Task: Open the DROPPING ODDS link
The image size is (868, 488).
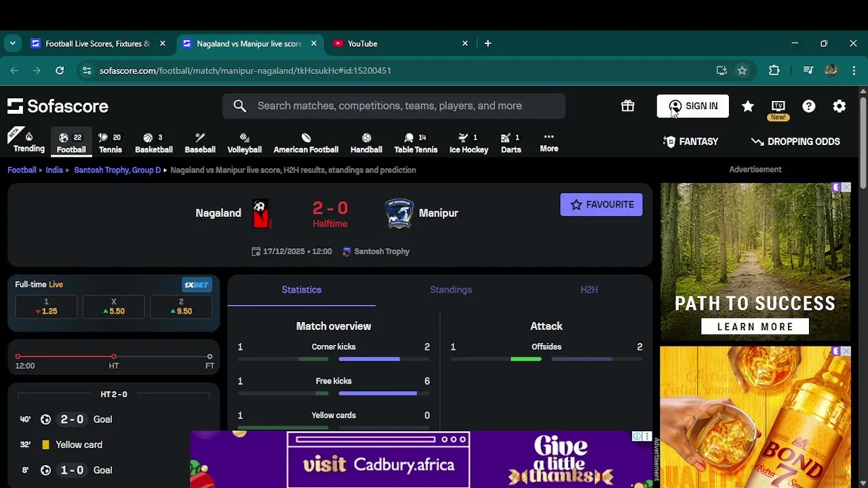Action: click(795, 142)
